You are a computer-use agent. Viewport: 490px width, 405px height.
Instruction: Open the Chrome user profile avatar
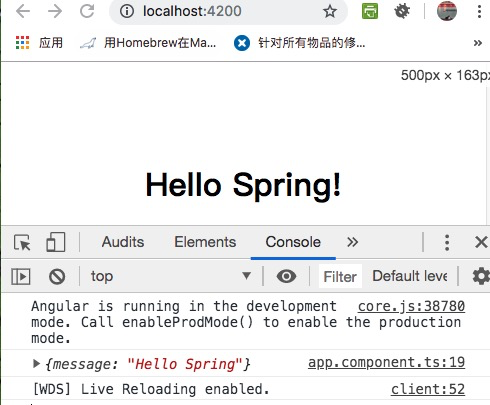tap(447, 11)
